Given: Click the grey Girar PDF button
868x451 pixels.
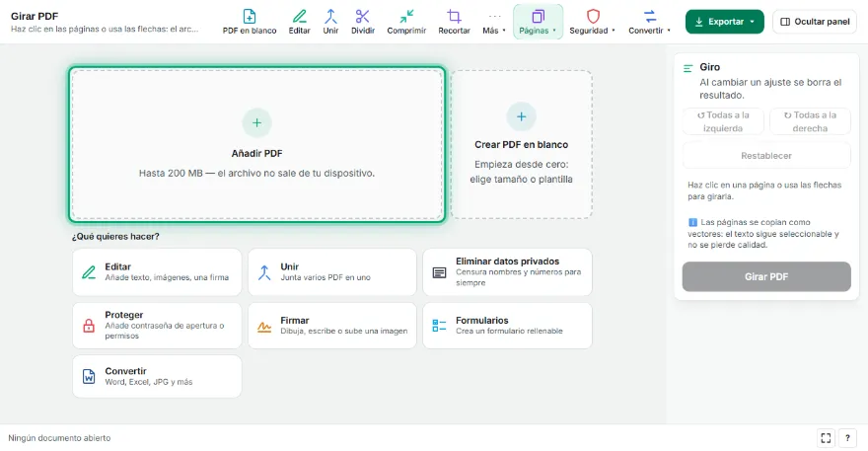Looking at the screenshot, I should point(766,276).
